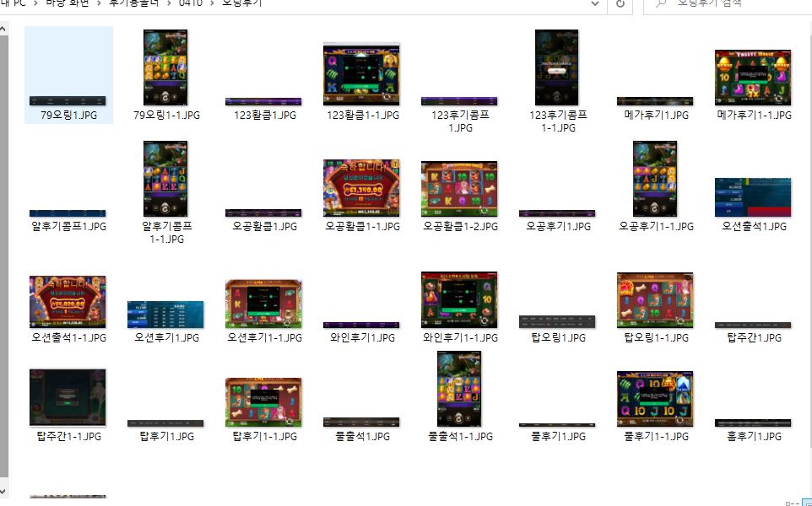Select the 오션후기1.JPG file
Image resolution: width=812 pixels, height=506 pixels.
165,315
